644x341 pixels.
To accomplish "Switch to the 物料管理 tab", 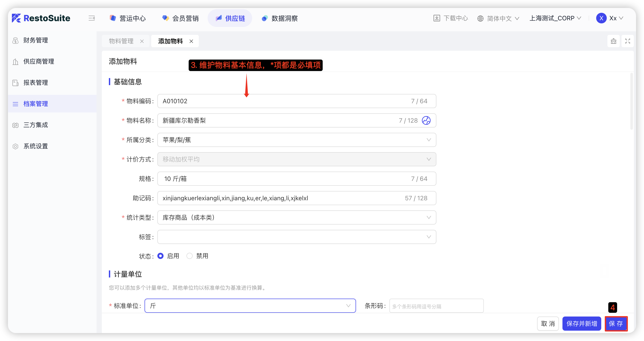I will tap(121, 41).
